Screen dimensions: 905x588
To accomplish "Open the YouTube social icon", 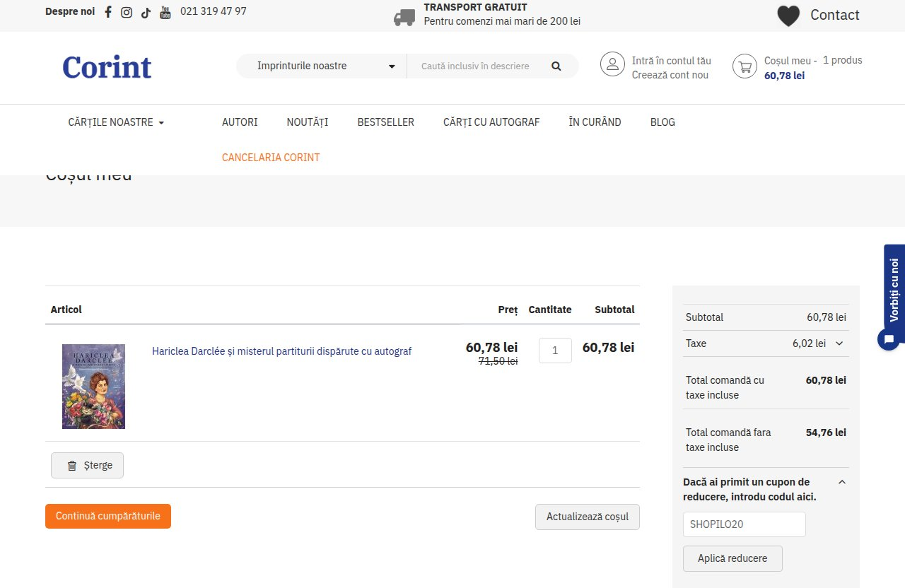I will click(x=165, y=12).
